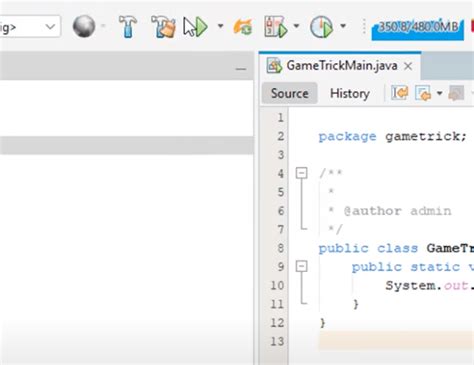This screenshot has width=474, height=365.
Task: Click the Debug Project icon
Action: coord(276,27)
